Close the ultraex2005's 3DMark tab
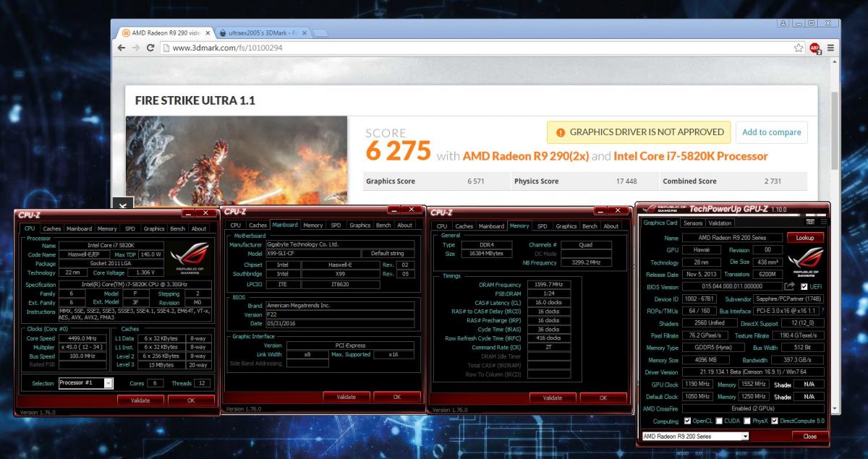Image resolution: width=868 pixels, height=459 pixels. pyautogui.click(x=304, y=33)
